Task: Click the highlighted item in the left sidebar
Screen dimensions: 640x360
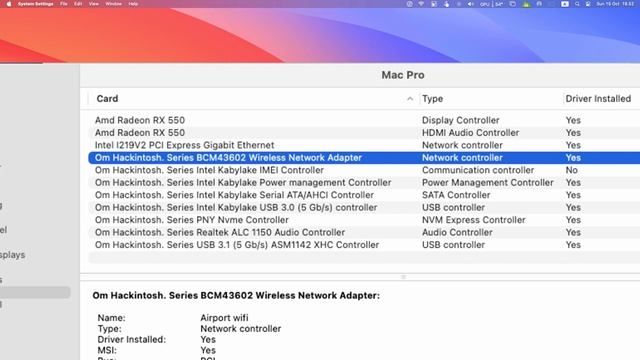Action: click(35, 292)
